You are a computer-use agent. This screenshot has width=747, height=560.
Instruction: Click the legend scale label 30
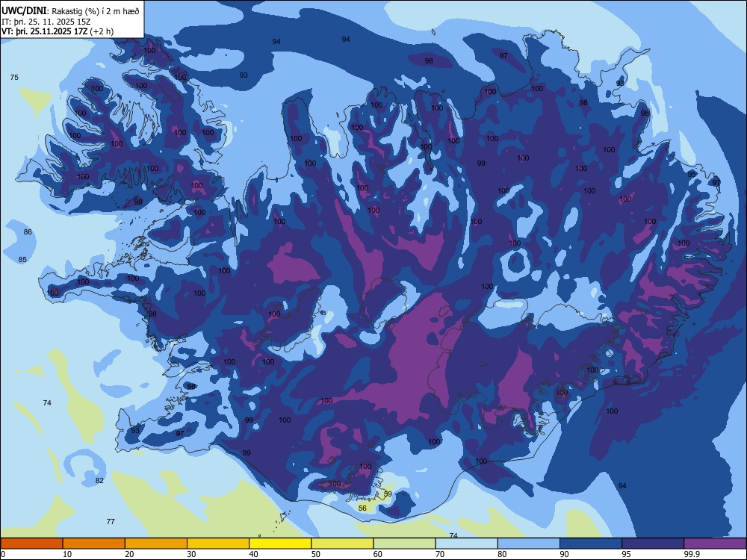point(191,554)
